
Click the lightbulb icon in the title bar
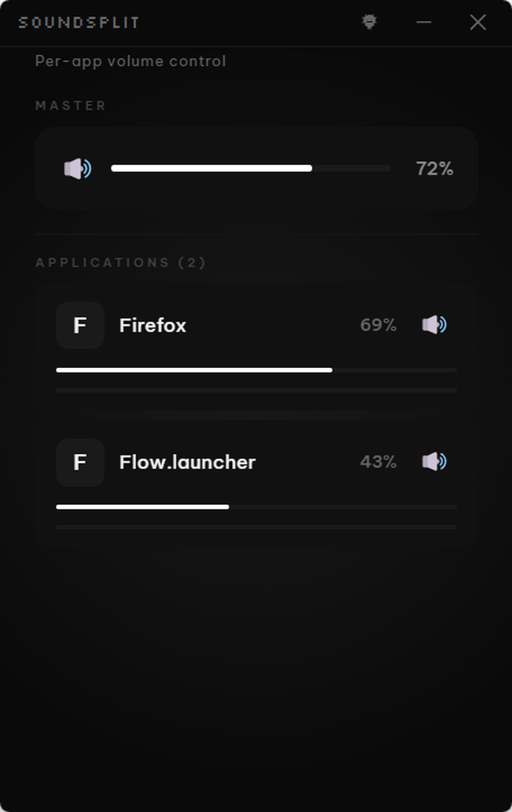368,22
